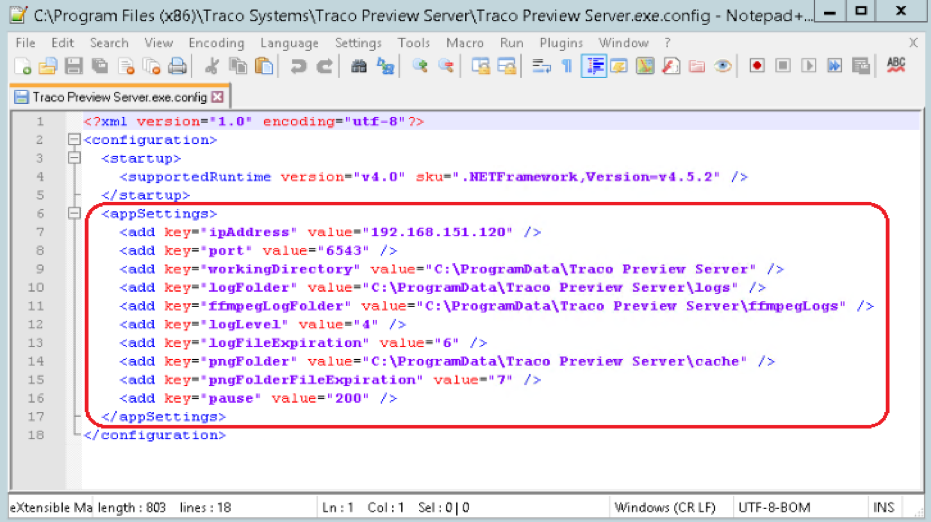Image resolution: width=931 pixels, height=522 pixels.
Task: Open the Plugins menu
Action: click(561, 43)
